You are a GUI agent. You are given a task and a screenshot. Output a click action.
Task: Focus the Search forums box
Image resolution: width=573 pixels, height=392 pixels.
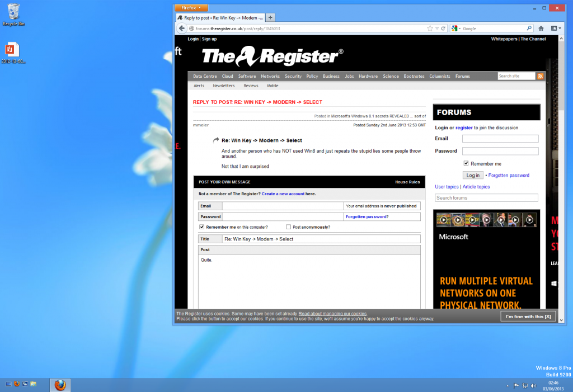pyautogui.click(x=486, y=197)
